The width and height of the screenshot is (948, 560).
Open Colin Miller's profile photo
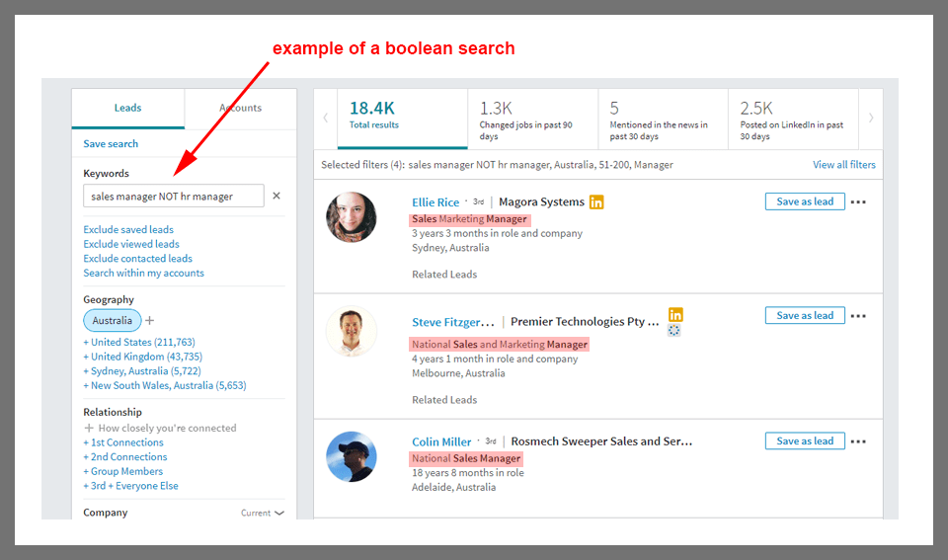[x=352, y=456]
